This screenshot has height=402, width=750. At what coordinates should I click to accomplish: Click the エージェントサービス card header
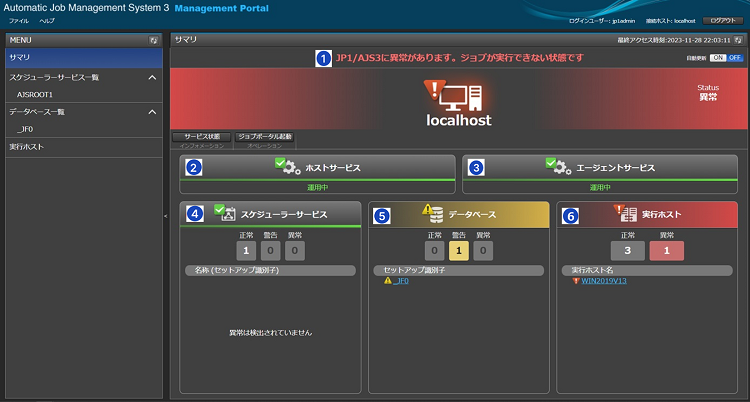[600, 168]
